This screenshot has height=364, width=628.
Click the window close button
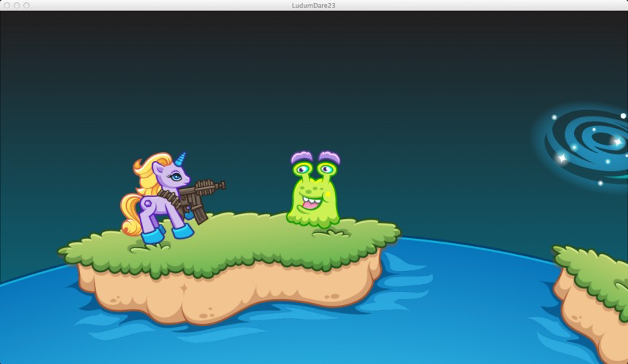pos(7,5)
